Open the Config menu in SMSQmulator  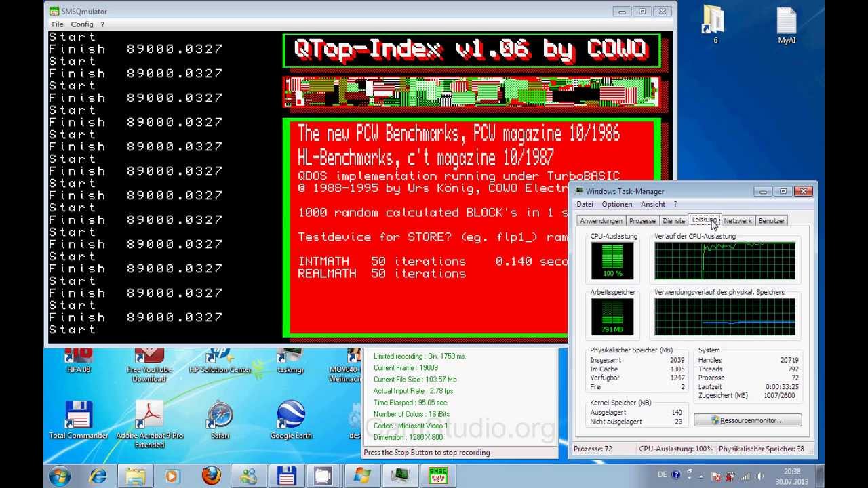[82, 24]
